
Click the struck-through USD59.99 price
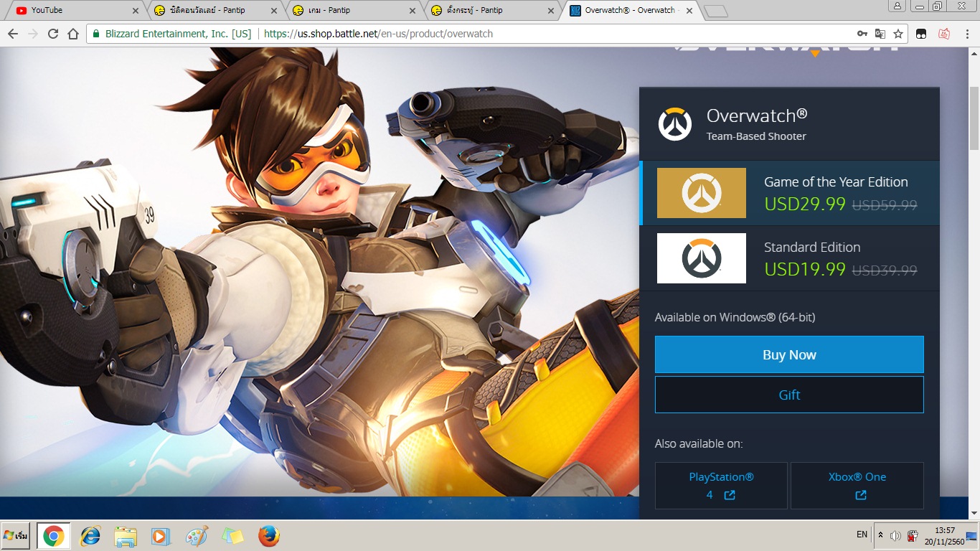click(885, 205)
